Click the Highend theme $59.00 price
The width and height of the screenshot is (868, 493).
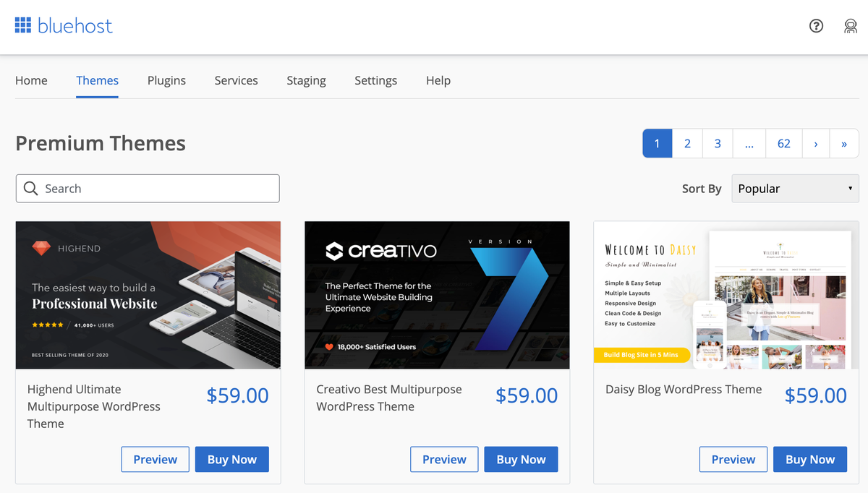(x=237, y=395)
